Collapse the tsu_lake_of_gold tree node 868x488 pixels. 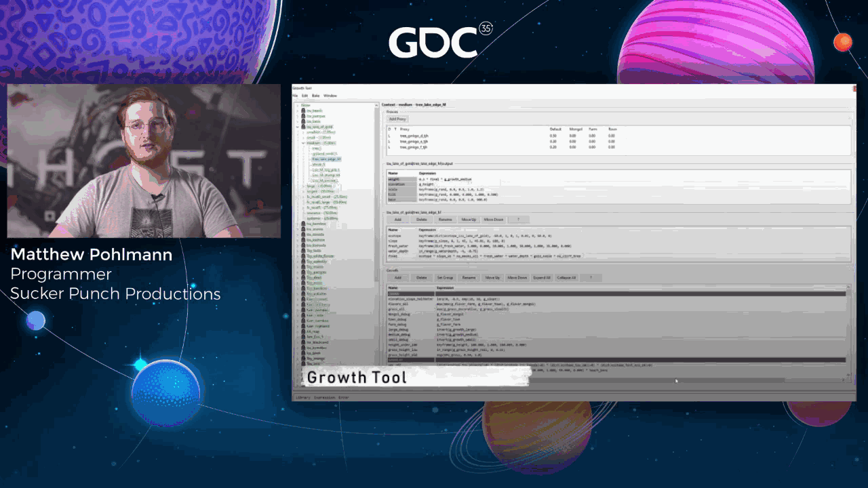point(299,127)
